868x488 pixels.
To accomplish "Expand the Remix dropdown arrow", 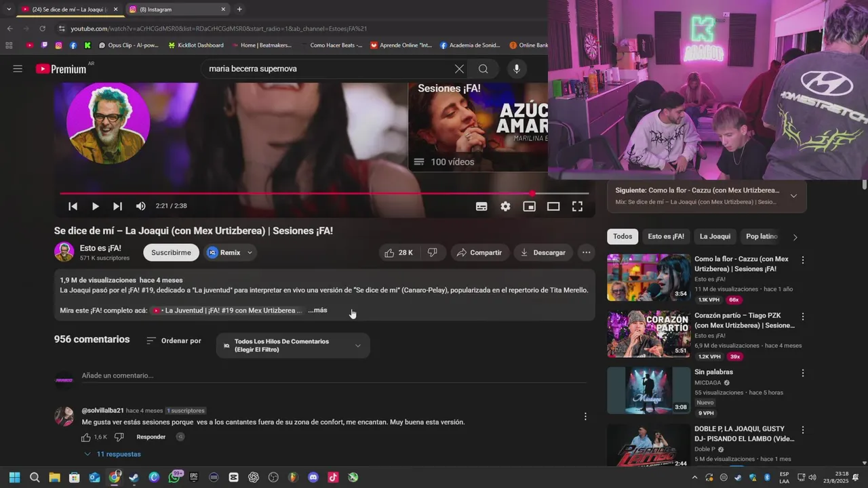I will click(x=250, y=253).
